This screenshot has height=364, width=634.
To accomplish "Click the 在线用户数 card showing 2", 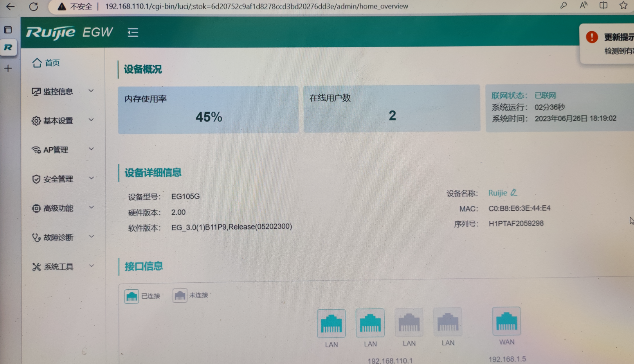I will pyautogui.click(x=392, y=108).
